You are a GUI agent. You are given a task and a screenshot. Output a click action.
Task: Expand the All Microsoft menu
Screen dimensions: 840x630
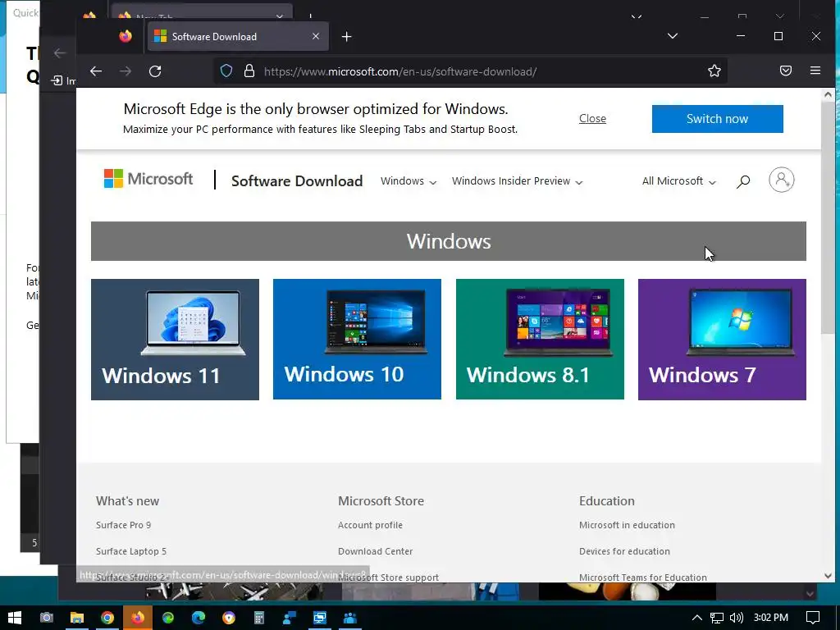coord(678,181)
